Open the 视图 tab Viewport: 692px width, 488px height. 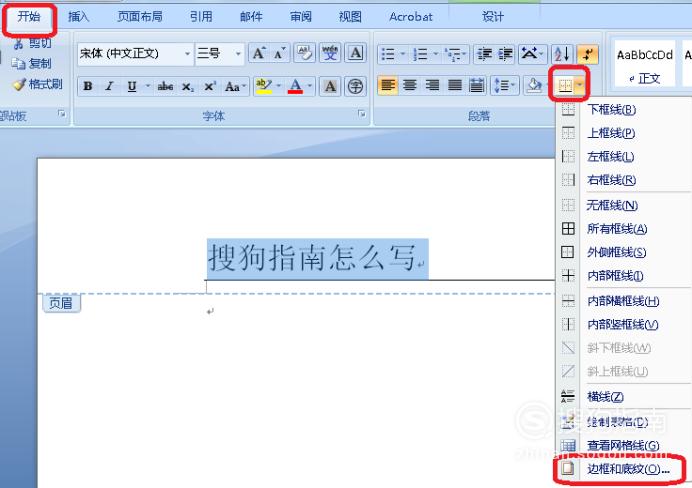[350, 17]
